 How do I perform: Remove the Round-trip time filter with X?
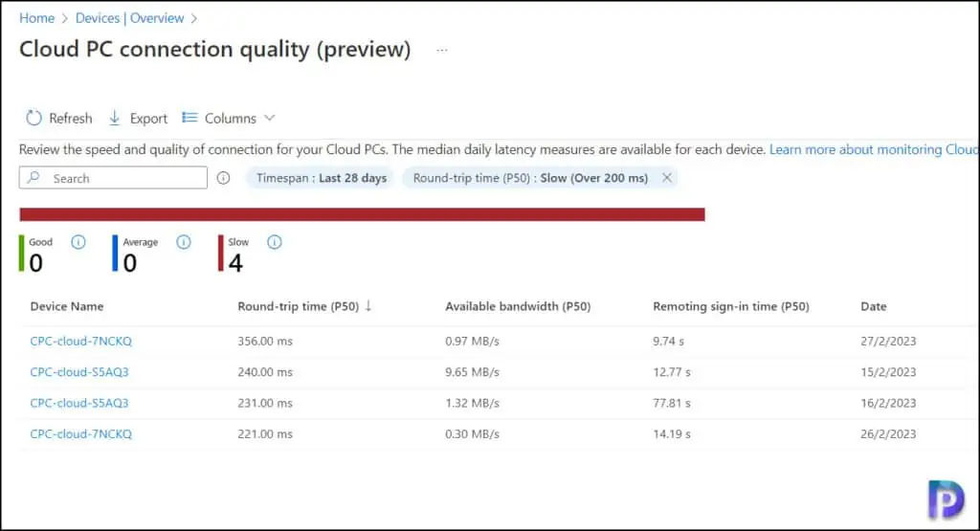pos(667,177)
